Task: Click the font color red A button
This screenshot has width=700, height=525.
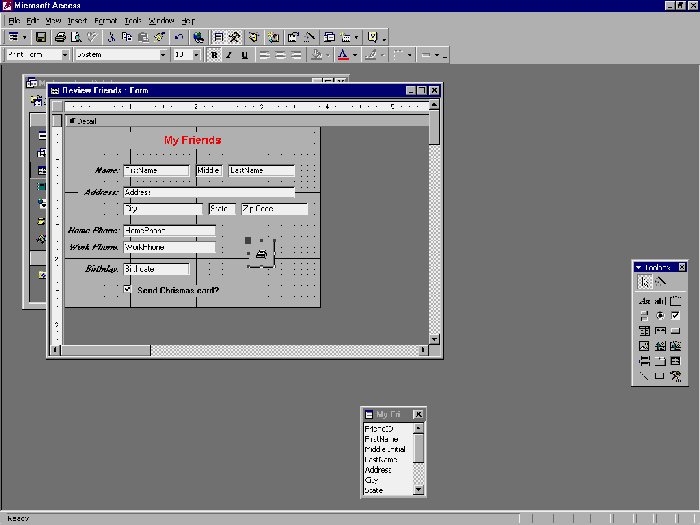Action: (x=342, y=55)
